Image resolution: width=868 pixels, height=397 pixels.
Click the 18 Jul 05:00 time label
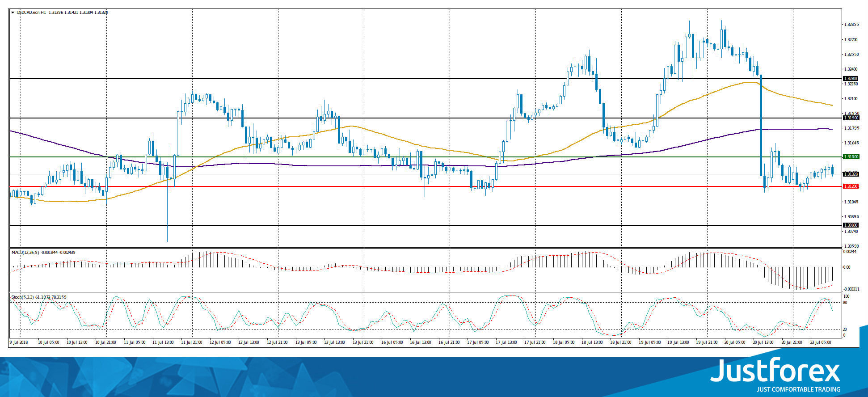564,342
